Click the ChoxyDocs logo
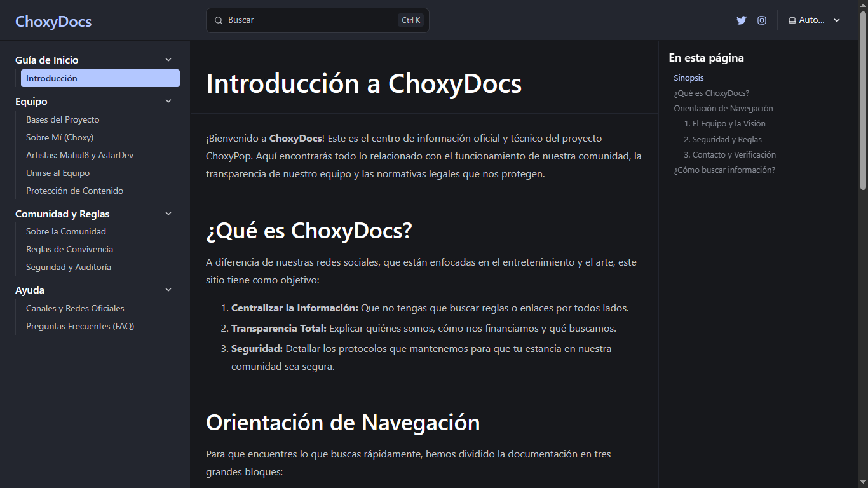The width and height of the screenshot is (868, 488). tap(53, 21)
